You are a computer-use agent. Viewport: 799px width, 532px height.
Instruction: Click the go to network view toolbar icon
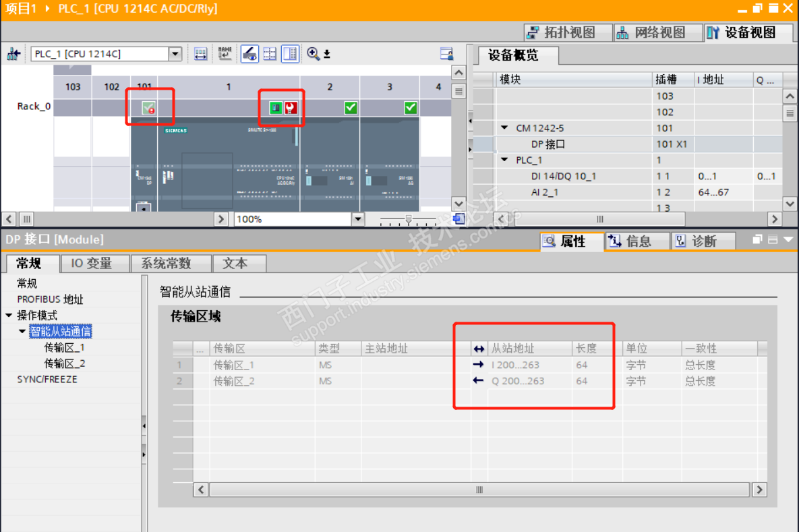coord(13,53)
